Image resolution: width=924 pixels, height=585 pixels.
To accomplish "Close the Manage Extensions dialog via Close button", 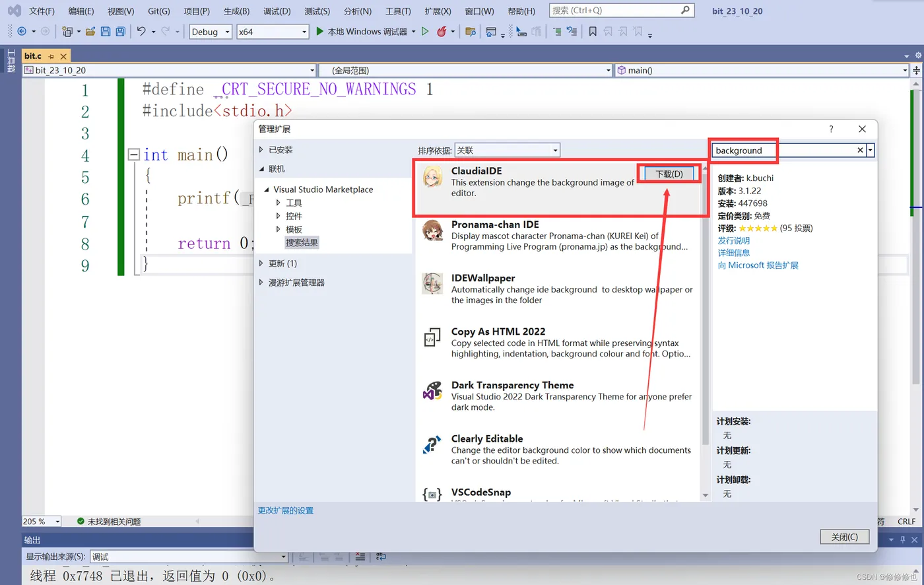I will pos(845,537).
